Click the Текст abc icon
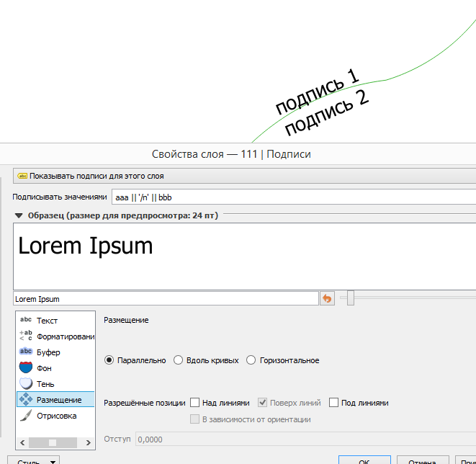The width and height of the screenshot is (476, 464). [x=26, y=320]
